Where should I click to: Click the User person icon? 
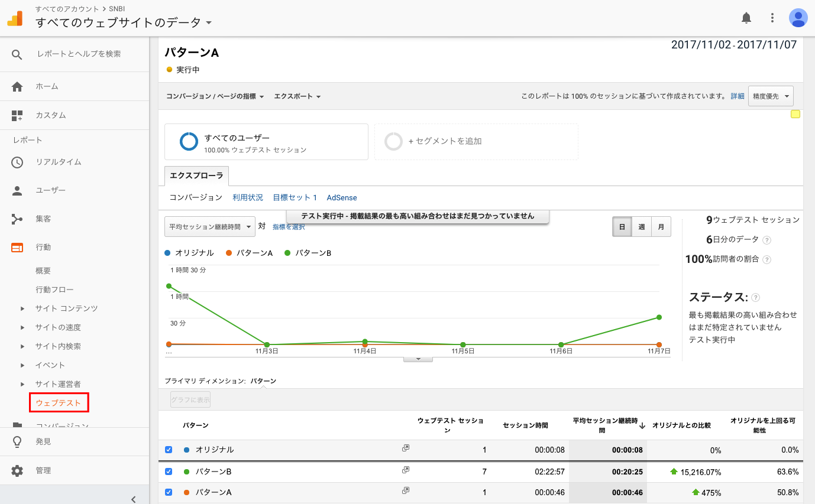(x=17, y=191)
